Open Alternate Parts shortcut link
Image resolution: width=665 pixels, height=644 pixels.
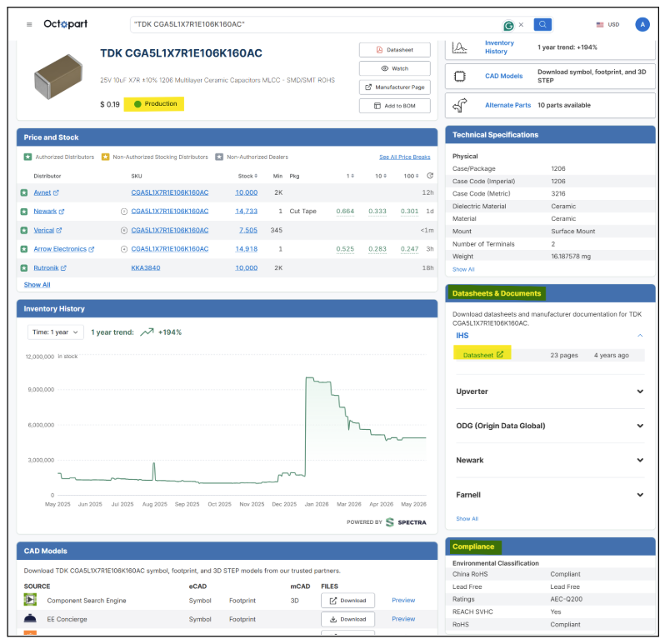point(507,105)
